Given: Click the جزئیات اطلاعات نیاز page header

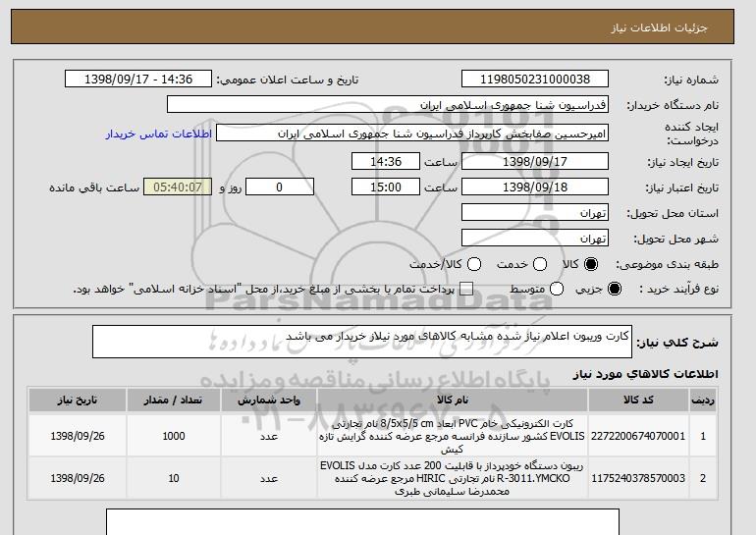Looking at the screenshot, I should coord(660,27).
